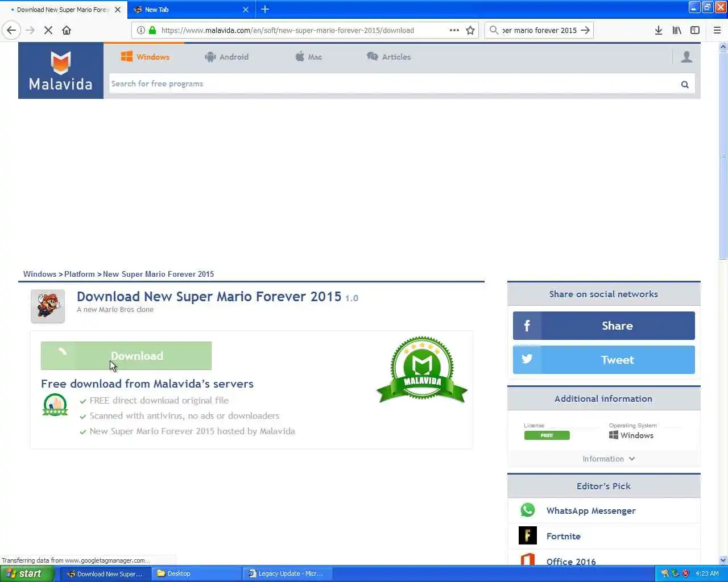
Task: Stop loading the page with the X icon
Action: point(48,30)
